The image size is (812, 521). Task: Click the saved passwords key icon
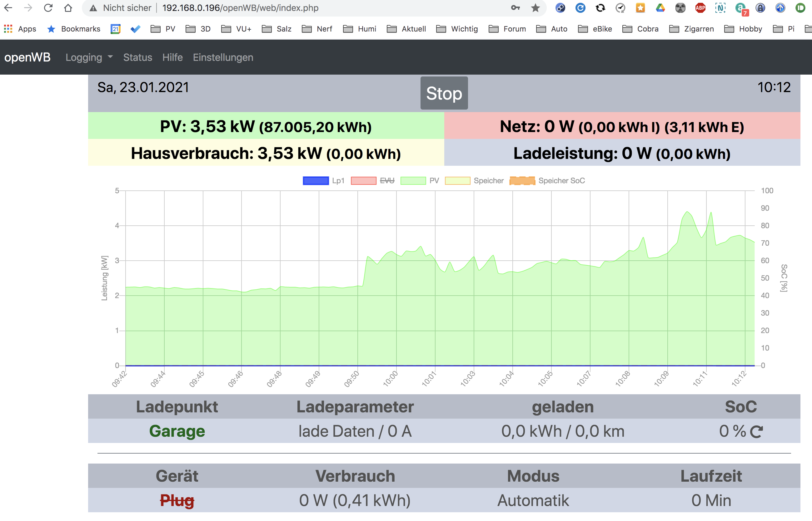point(516,8)
